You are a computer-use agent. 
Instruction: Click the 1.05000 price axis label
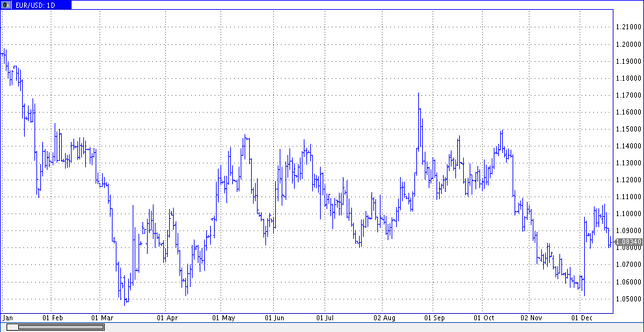629,299
